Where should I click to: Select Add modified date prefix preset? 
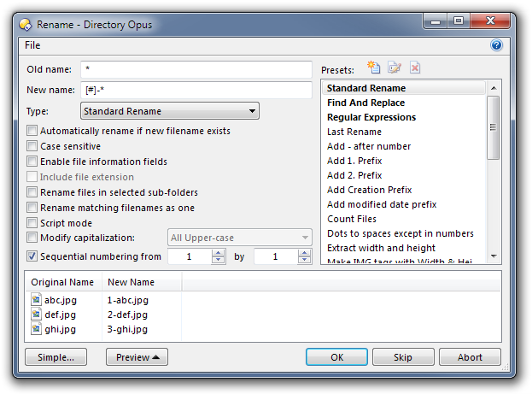[x=403, y=204]
